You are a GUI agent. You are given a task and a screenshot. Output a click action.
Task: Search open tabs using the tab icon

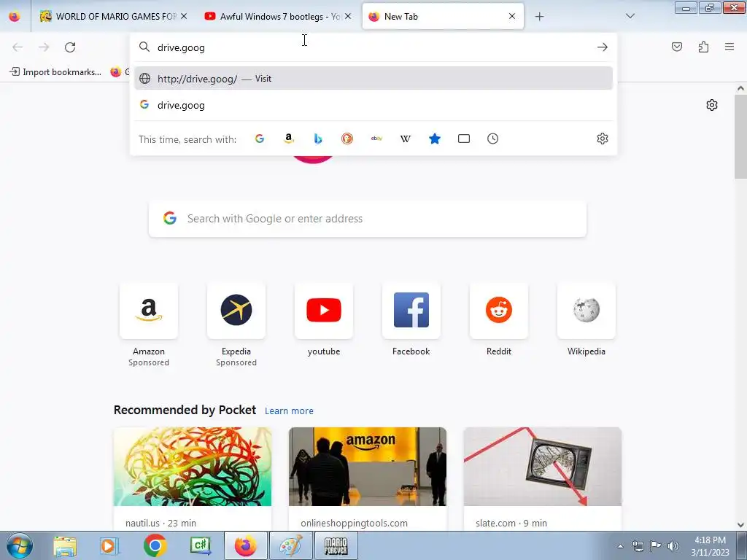tap(463, 139)
